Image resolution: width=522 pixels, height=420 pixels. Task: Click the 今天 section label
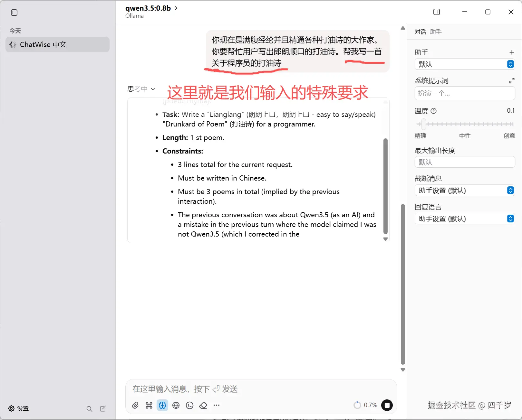(x=15, y=31)
